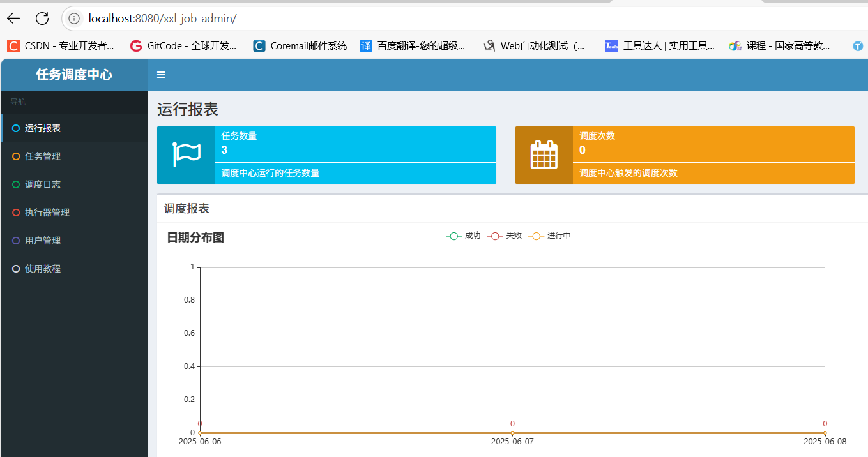868x457 pixels.
Task: Open the CSDN bookmark
Action: coord(61,46)
